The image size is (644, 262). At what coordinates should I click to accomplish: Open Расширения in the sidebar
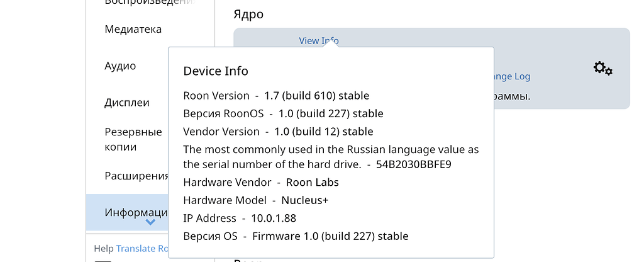pos(136,176)
